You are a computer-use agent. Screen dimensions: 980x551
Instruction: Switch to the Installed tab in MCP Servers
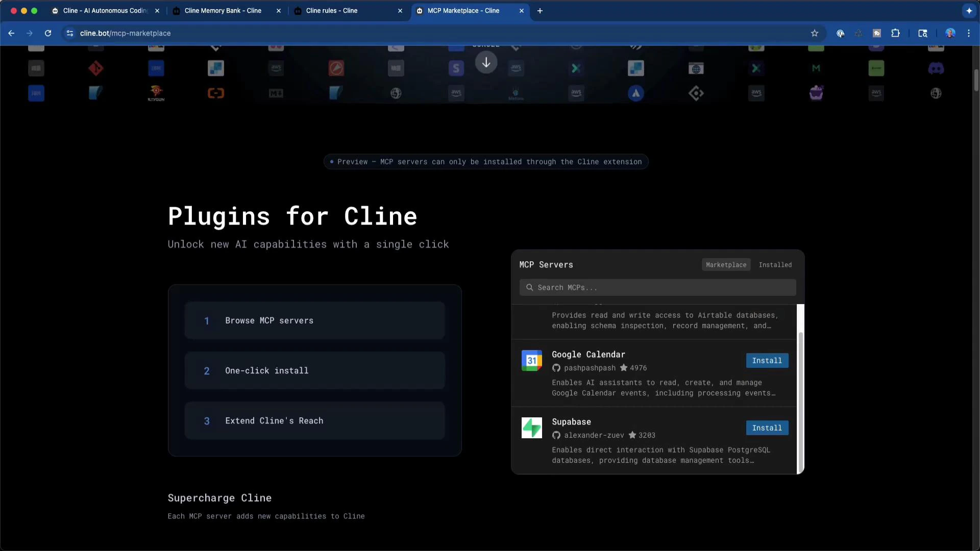(775, 265)
